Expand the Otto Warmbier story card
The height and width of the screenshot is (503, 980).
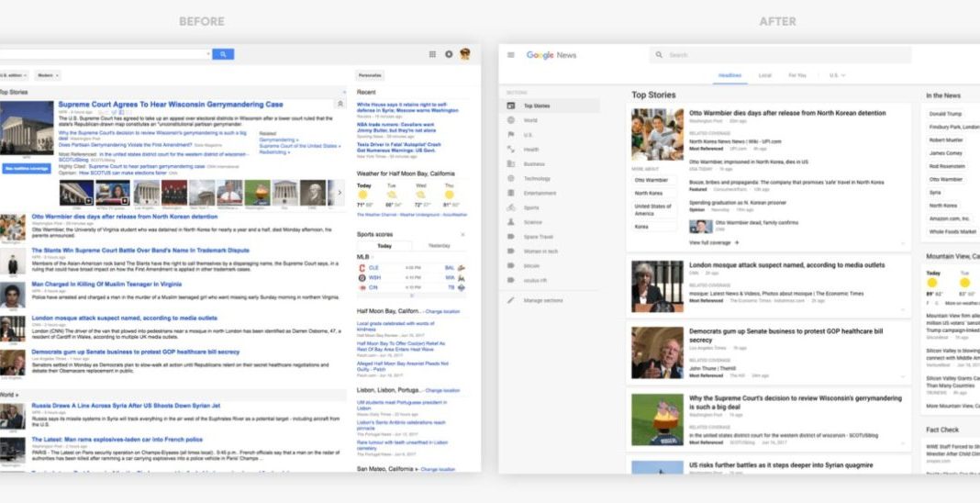click(x=903, y=243)
